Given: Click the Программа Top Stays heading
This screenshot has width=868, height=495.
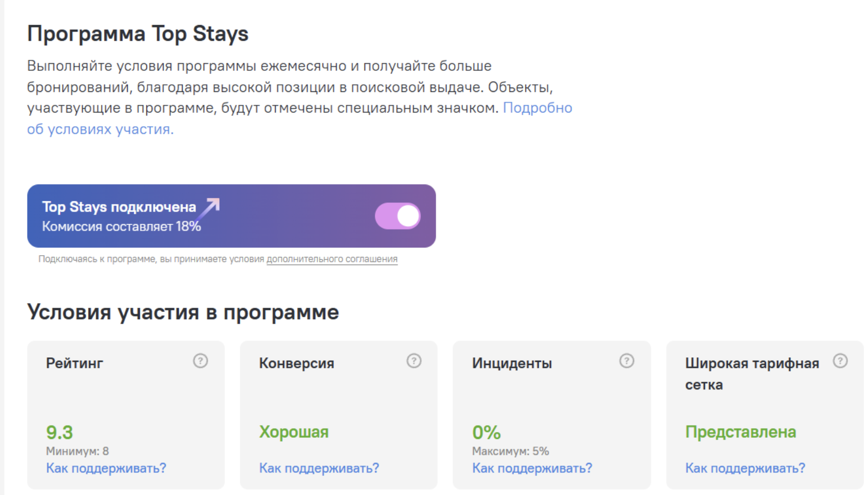Looking at the screenshot, I should (138, 34).
